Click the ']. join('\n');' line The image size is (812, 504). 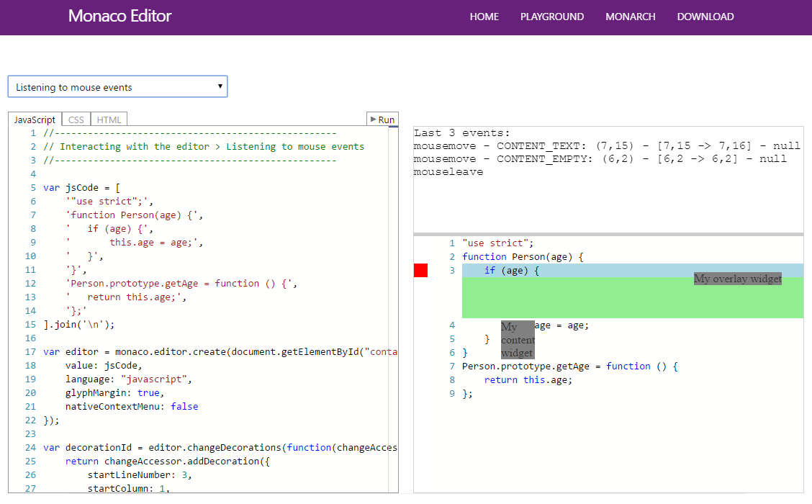tap(79, 324)
